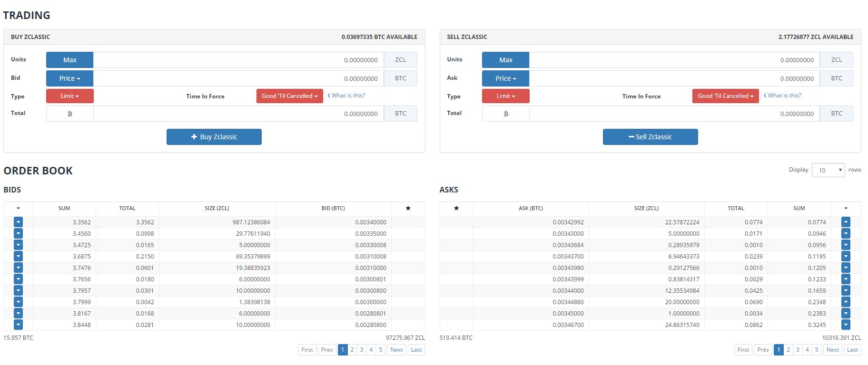Click Bitcoin symbol in Sell Total row

[506, 114]
